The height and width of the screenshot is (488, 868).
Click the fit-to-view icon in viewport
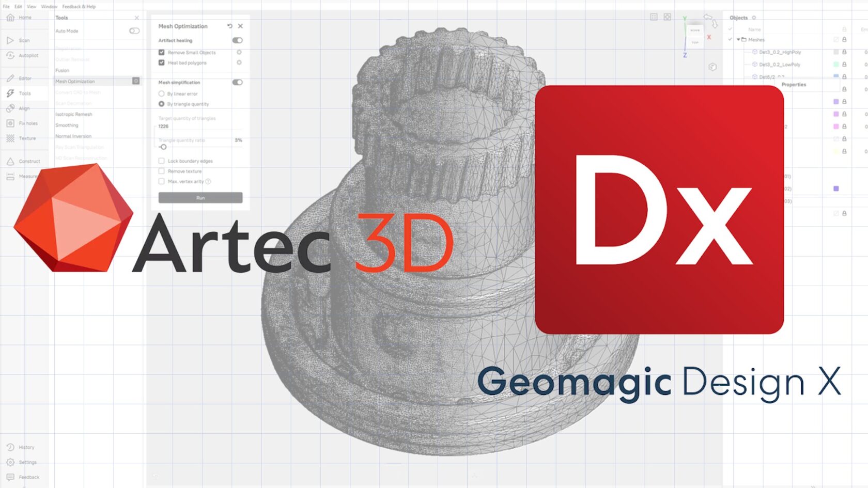point(667,17)
